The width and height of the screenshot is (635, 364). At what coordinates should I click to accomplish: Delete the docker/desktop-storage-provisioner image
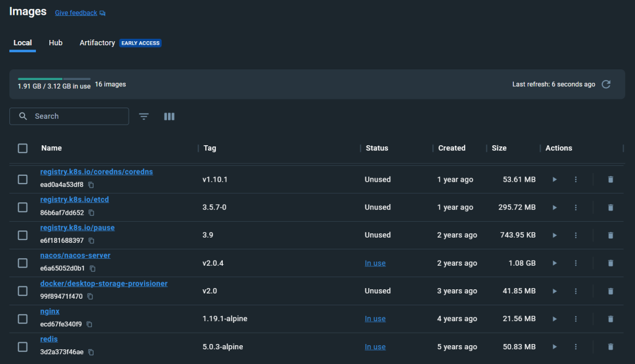(610, 291)
